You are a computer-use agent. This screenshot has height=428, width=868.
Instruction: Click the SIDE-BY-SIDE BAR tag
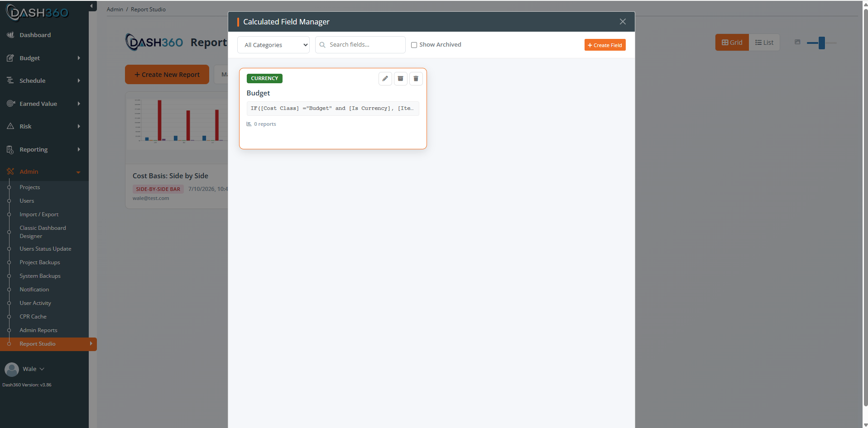pos(158,189)
